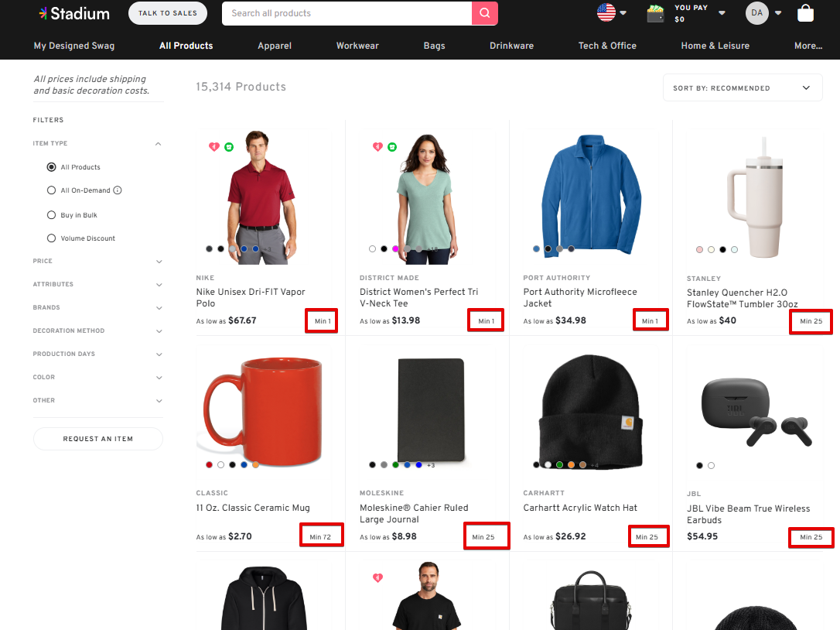Screen dimensions: 840x630
Task: Open the black zip hoodie image
Action: click(x=264, y=598)
